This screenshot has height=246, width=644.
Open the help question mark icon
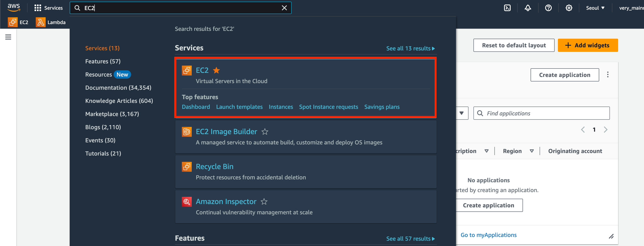click(548, 8)
